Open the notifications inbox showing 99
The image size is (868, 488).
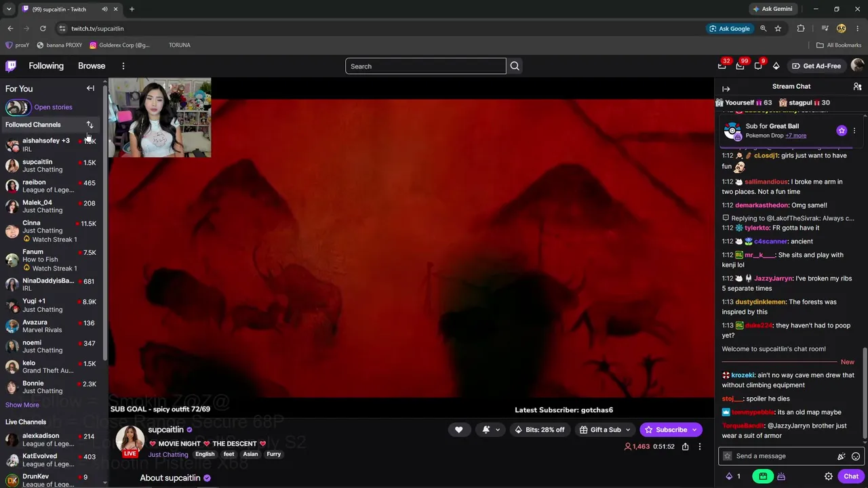pyautogui.click(x=740, y=66)
